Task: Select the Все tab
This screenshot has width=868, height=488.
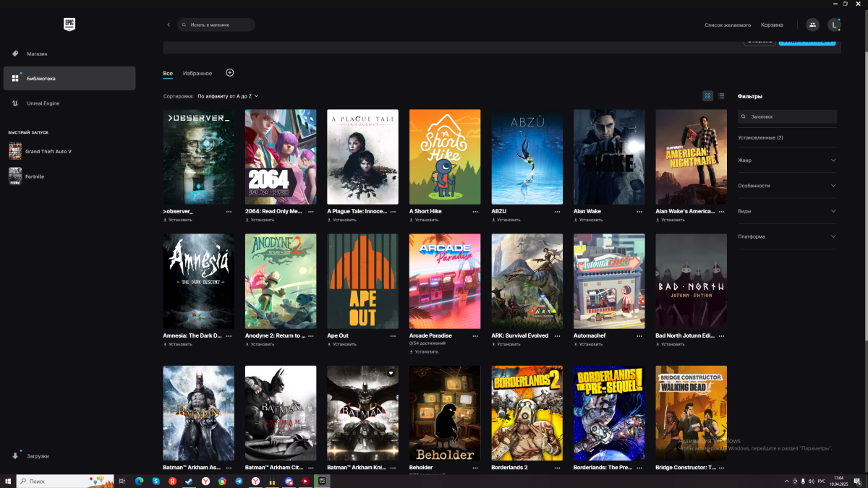Action: point(168,73)
